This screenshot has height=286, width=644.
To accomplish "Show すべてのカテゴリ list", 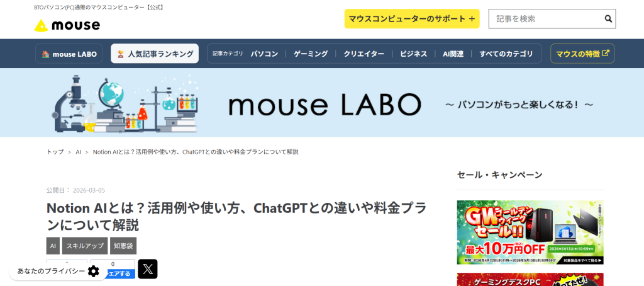I will coord(506,54).
